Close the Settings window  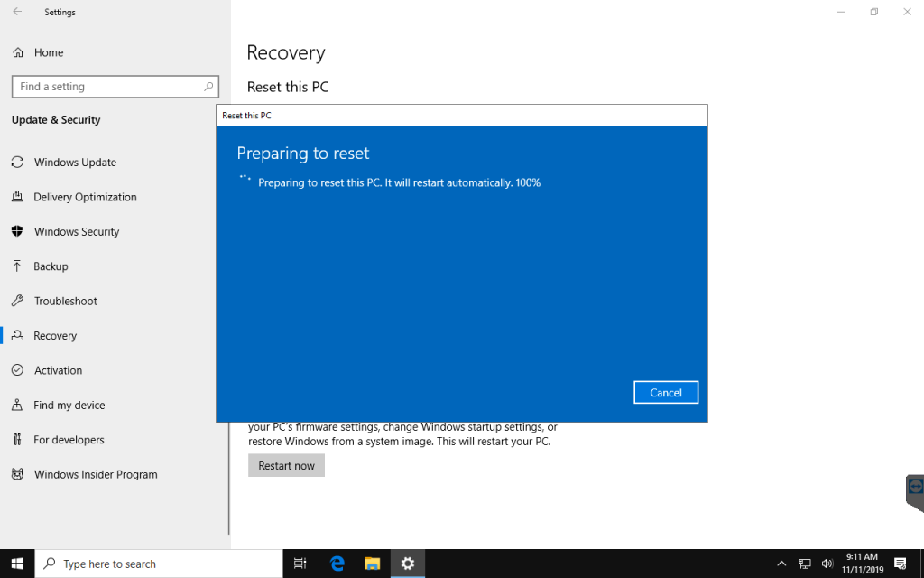tap(908, 12)
